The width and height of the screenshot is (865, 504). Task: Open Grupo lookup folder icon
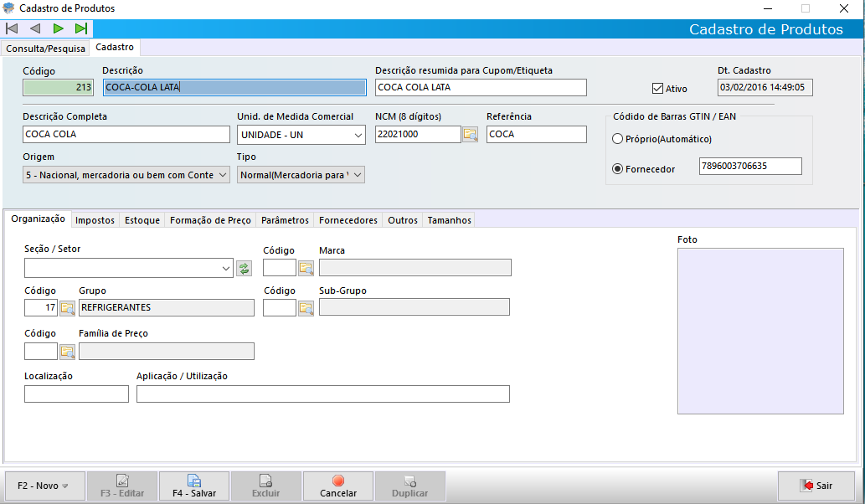(67, 308)
